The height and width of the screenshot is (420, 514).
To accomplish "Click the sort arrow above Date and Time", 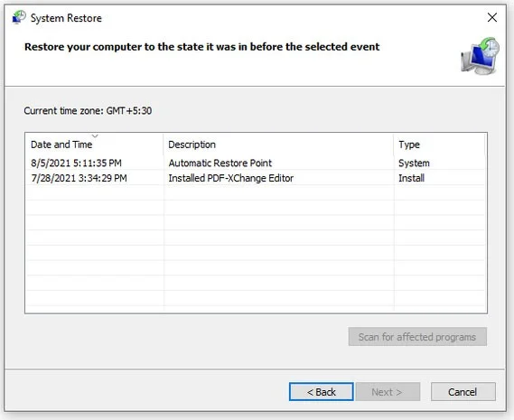I will click(95, 135).
